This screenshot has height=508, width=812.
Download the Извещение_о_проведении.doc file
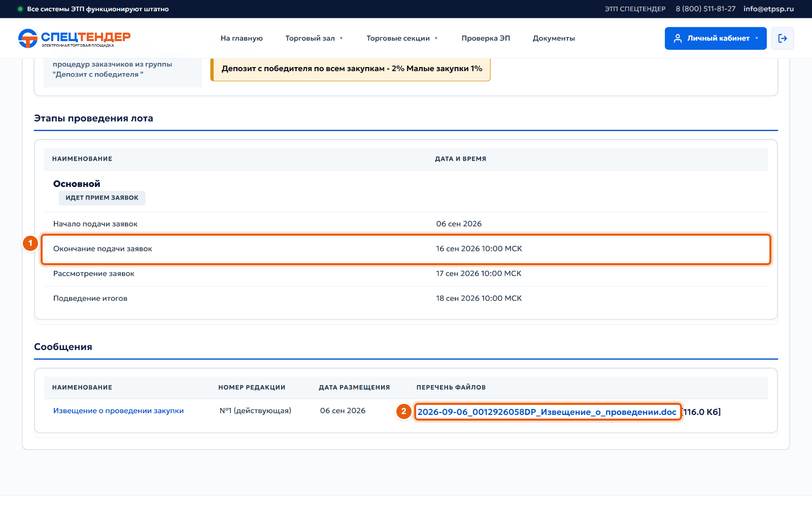pos(547,412)
